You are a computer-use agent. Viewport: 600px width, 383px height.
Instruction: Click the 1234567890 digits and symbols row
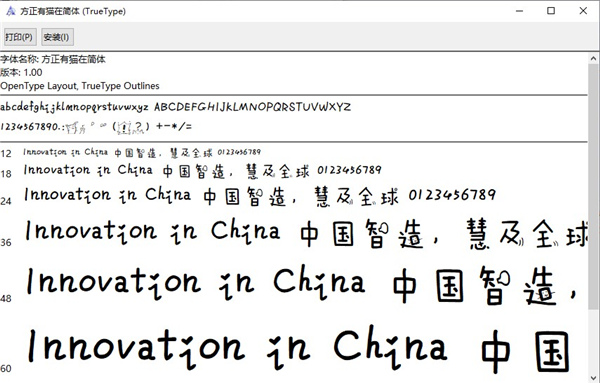tap(96, 127)
